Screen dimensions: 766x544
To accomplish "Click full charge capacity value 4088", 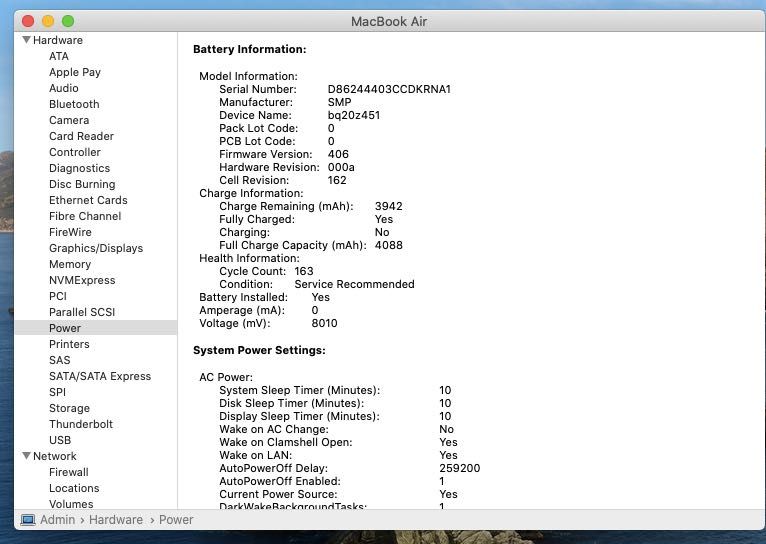I will [x=389, y=245].
